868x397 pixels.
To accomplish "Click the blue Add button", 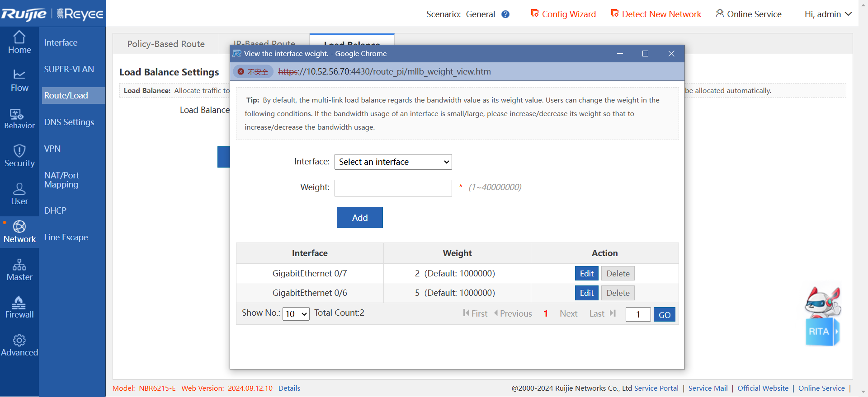I will (359, 218).
